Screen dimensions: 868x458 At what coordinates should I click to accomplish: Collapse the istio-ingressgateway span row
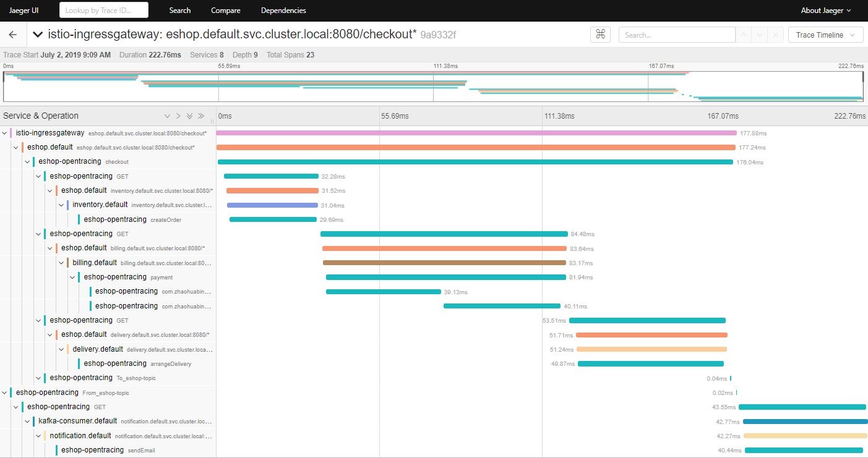5,133
